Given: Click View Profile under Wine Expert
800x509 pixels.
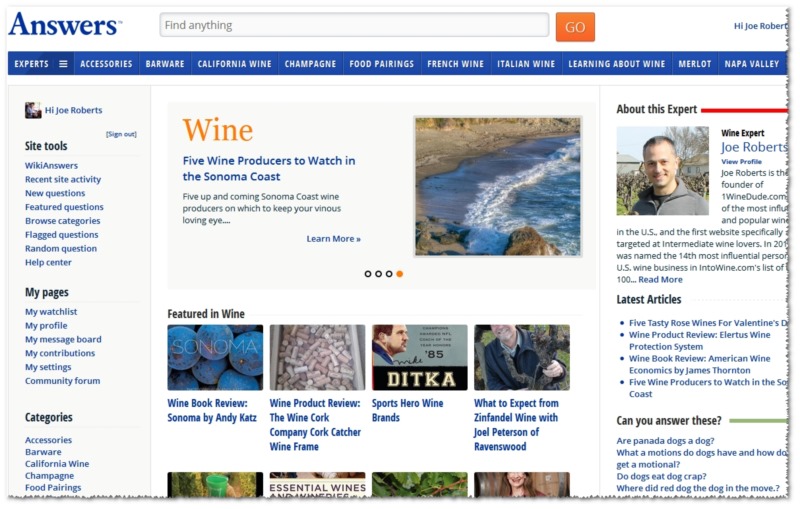Looking at the screenshot, I should pos(741,162).
